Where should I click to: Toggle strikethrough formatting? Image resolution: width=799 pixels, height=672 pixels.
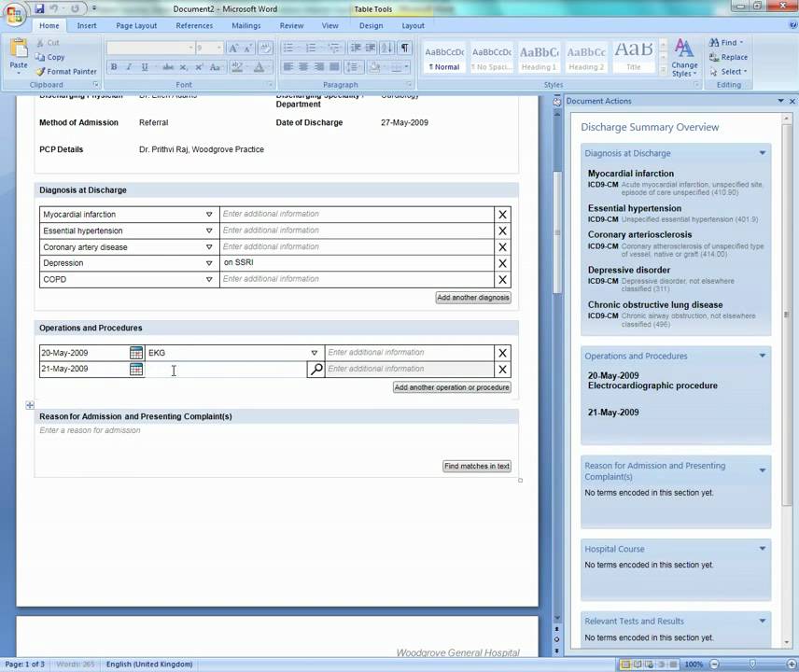tap(168, 67)
